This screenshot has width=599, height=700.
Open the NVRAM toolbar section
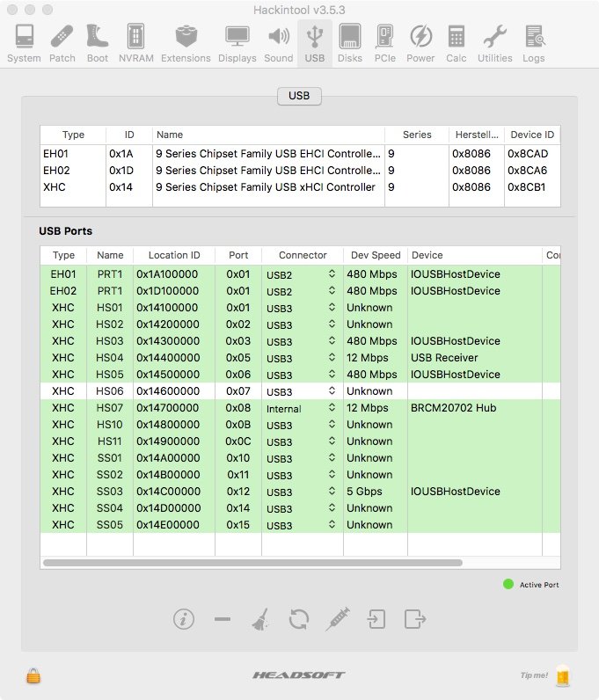135,43
